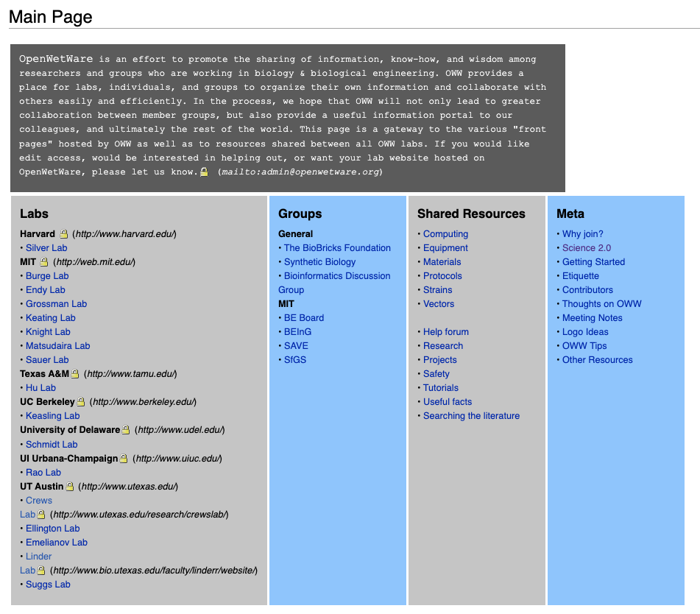Open the Keasling Lab page
Viewport: 700px width, 614px height.
[53, 416]
